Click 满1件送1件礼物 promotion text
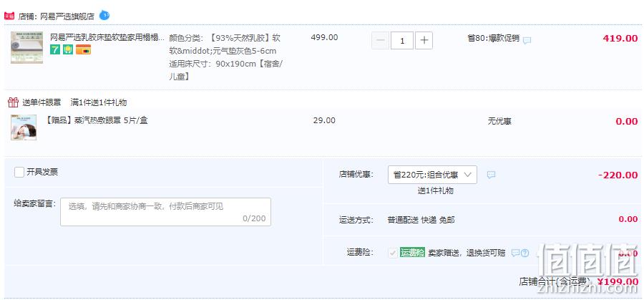The width and height of the screenshot is (644, 300). [99, 102]
